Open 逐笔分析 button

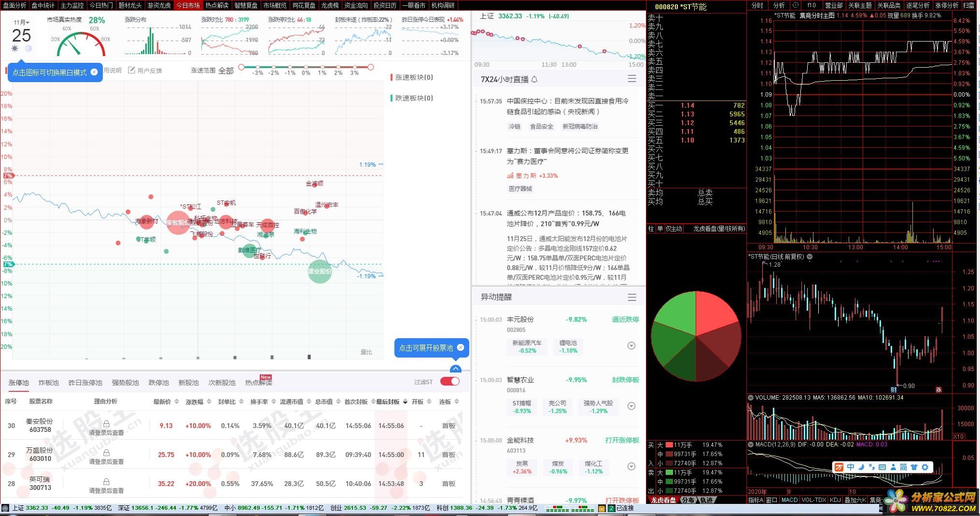click(917, 5)
